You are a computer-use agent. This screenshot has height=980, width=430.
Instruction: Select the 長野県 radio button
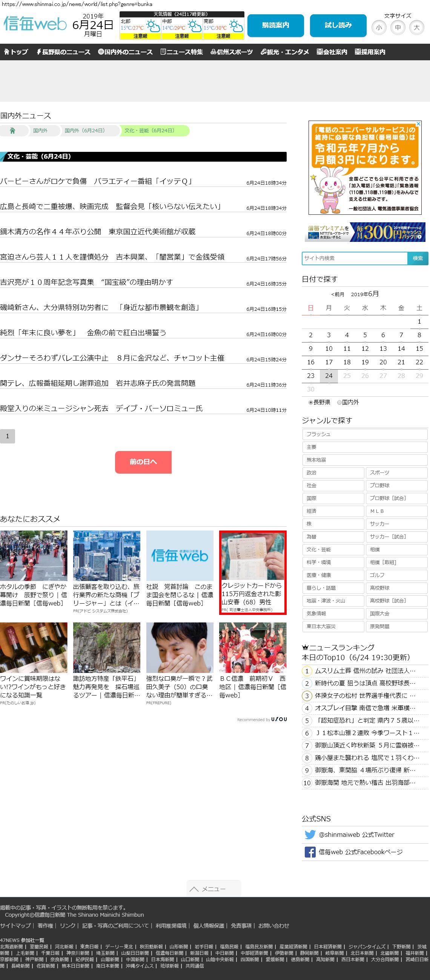pos(311,402)
